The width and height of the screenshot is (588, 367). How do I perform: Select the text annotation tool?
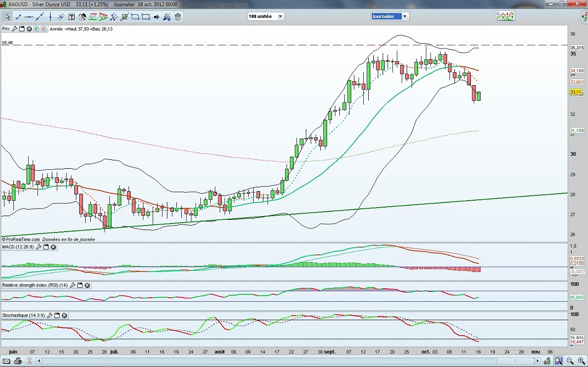pos(71,17)
